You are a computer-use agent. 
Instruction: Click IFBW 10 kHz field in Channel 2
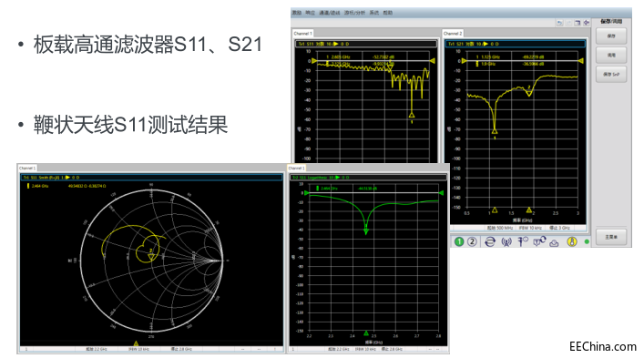[530, 228]
